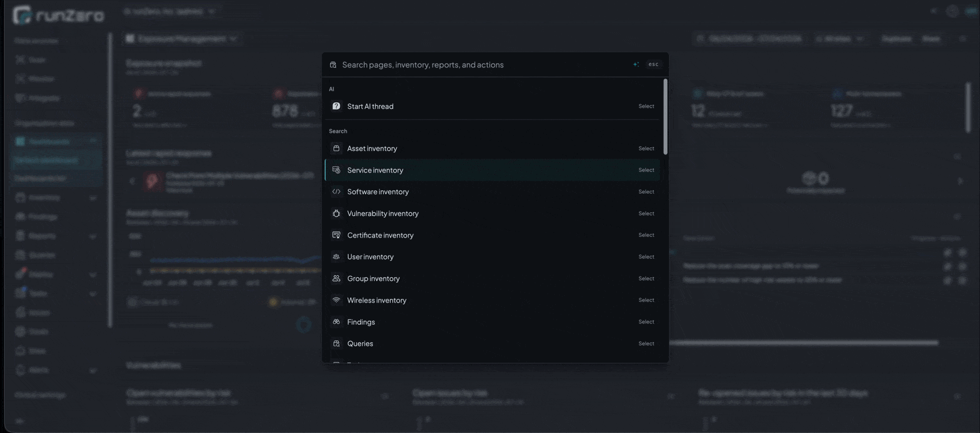Click the search icon left of the palette input
The width and height of the screenshot is (980, 433).
coord(333,64)
